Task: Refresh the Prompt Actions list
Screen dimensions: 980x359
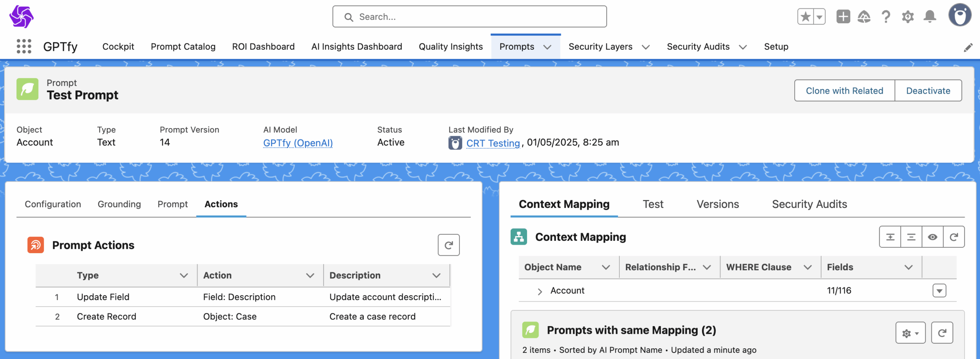Action: 449,245
